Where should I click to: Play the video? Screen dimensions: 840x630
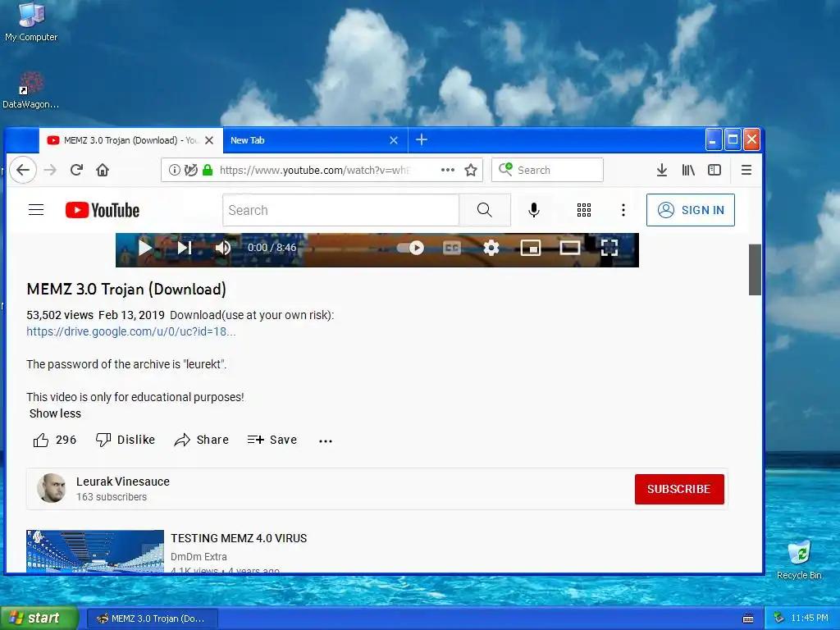(144, 248)
